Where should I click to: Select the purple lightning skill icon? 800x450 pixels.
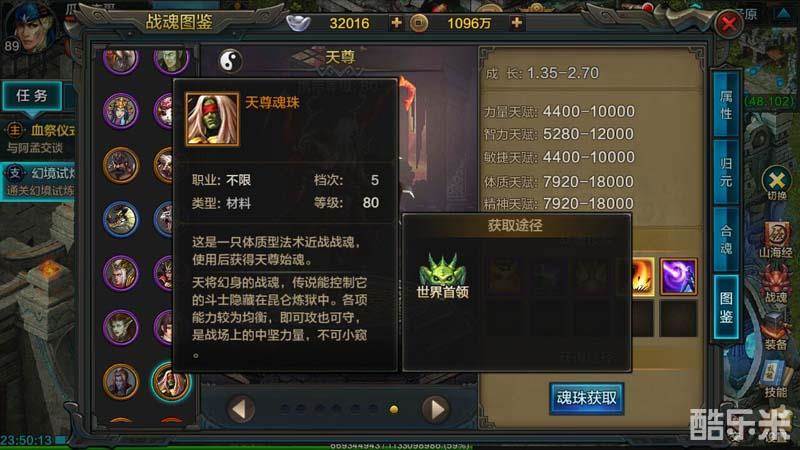[x=678, y=277]
